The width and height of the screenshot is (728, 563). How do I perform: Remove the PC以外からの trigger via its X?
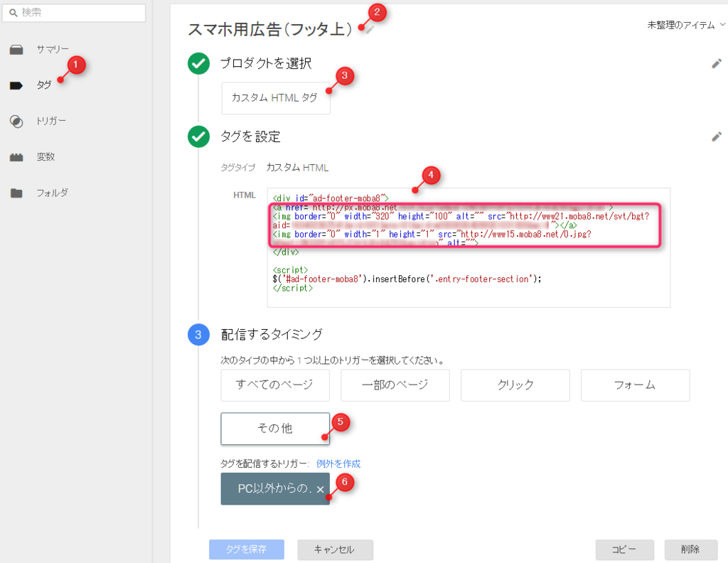(x=319, y=489)
